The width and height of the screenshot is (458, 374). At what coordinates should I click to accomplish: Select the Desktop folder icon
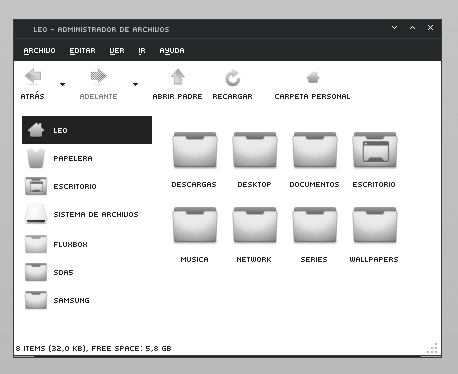[255, 150]
